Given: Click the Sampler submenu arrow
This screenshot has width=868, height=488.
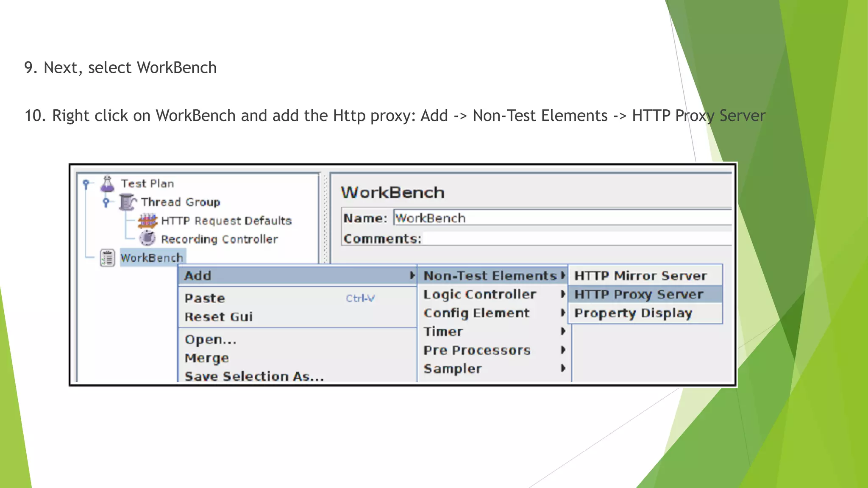Looking at the screenshot, I should tap(563, 369).
